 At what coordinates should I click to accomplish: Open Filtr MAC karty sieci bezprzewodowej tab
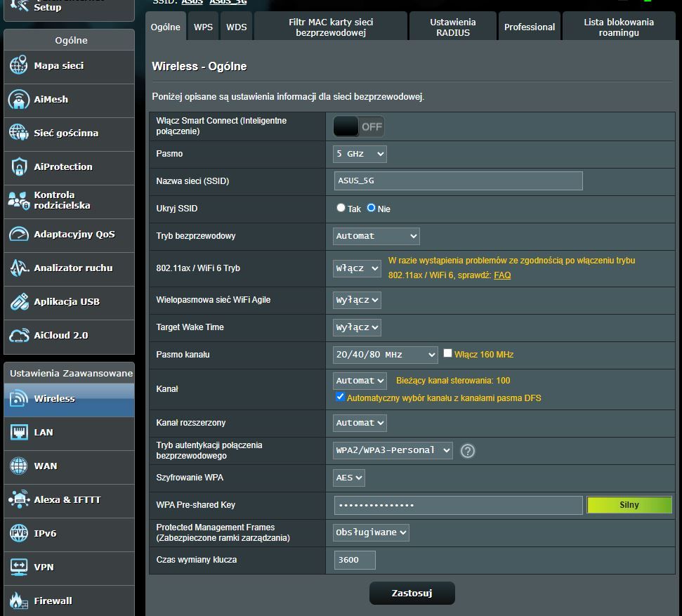pos(331,27)
